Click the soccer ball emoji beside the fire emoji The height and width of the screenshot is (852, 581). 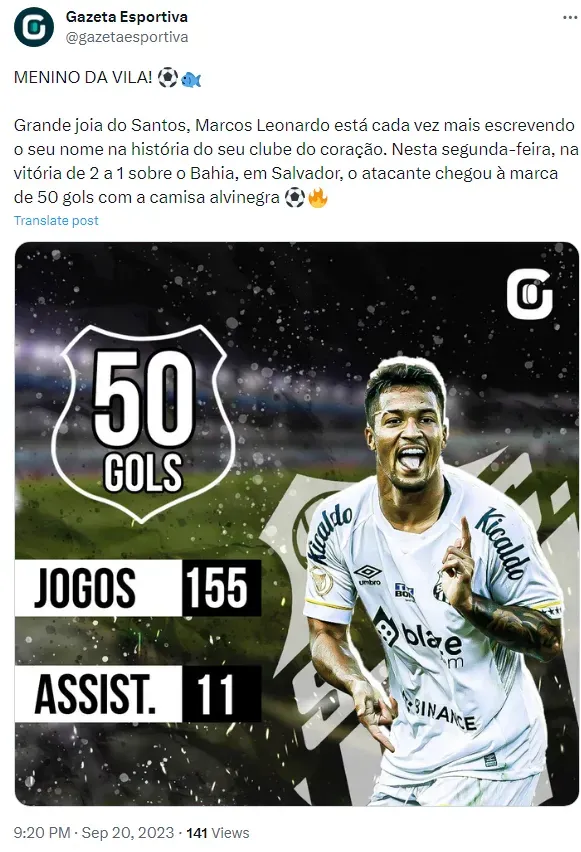pos(295,197)
